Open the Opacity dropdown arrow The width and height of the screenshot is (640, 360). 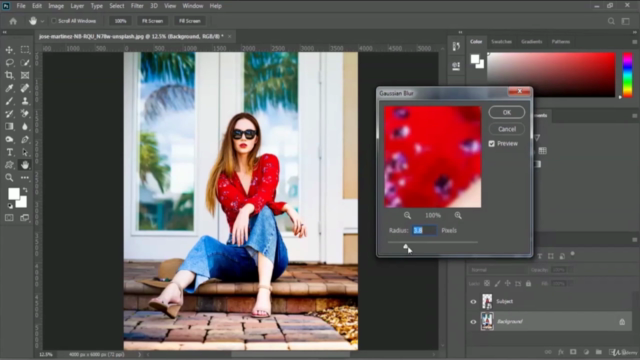pos(571,270)
